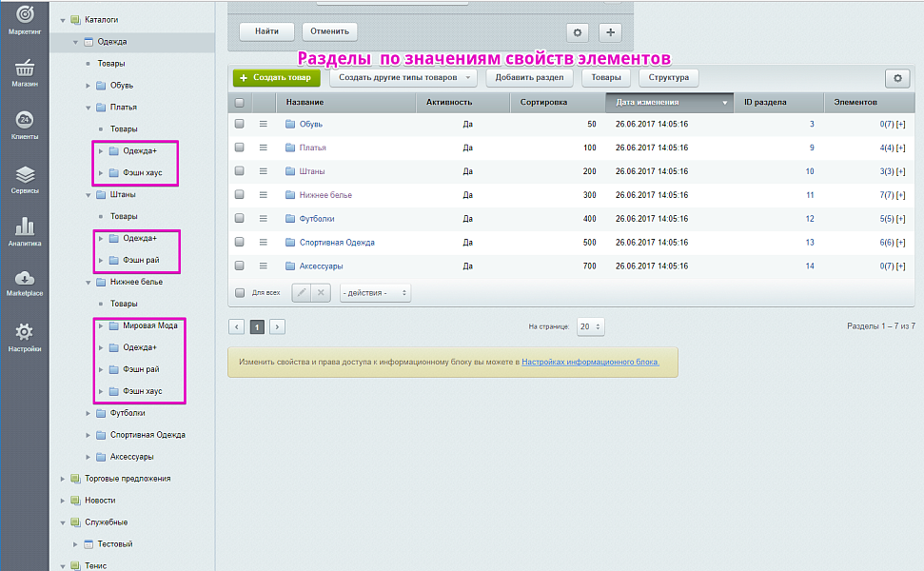Open the Сервисы layers icon
The height and width of the screenshot is (571, 924).
pos(25,179)
